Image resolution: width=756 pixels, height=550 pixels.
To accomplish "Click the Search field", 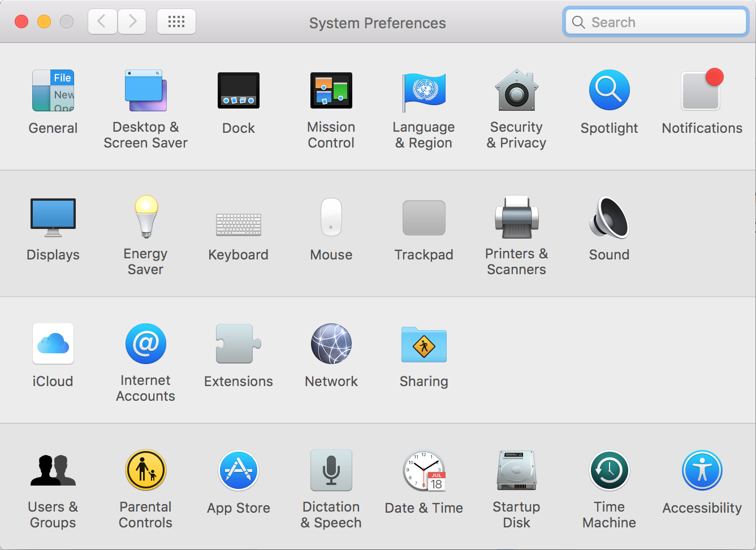I will (656, 22).
